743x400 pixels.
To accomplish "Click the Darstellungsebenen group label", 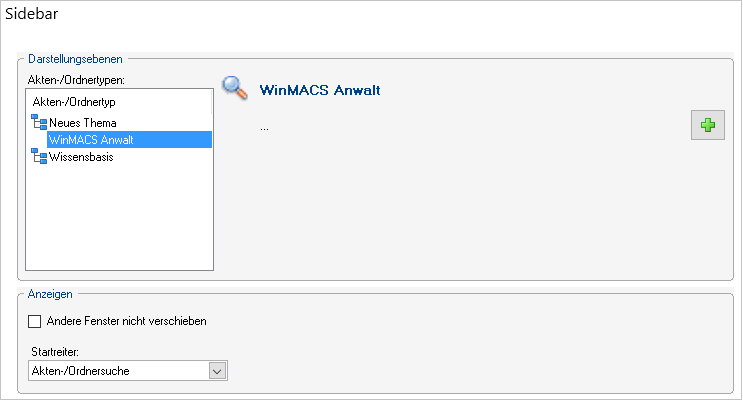I will point(75,59).
